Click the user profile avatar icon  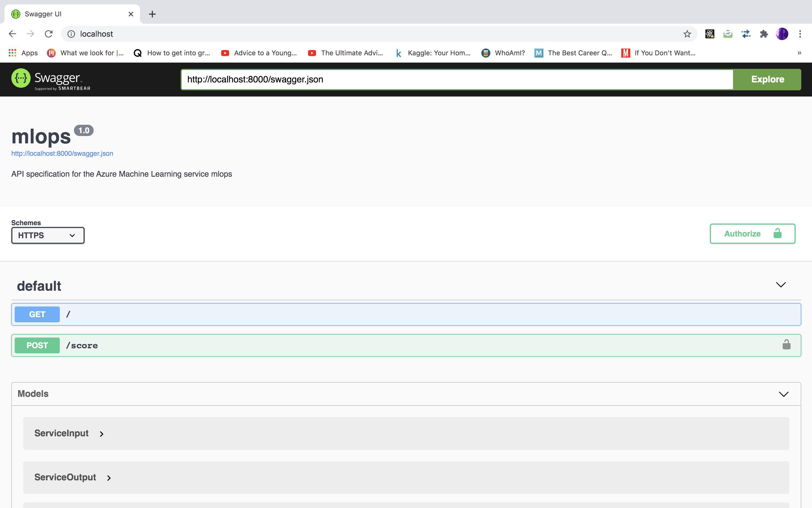(782, 34)
